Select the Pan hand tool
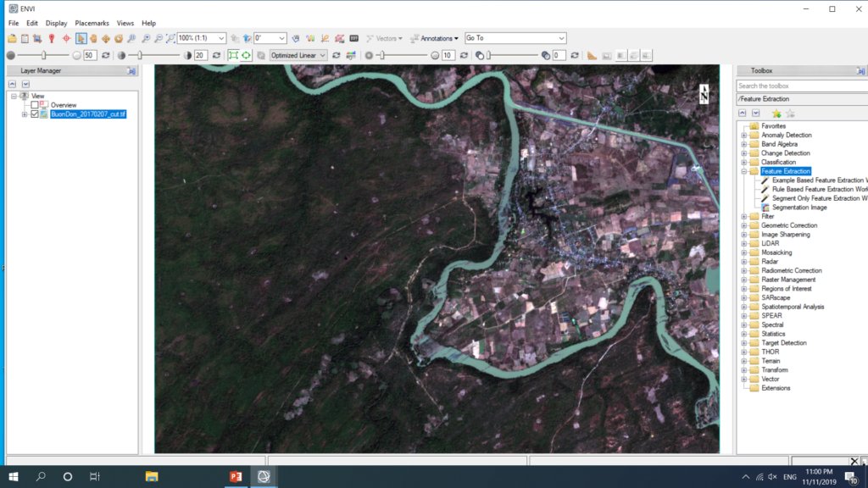This screenshot has width=868, height=488. (x=93, y=38)
